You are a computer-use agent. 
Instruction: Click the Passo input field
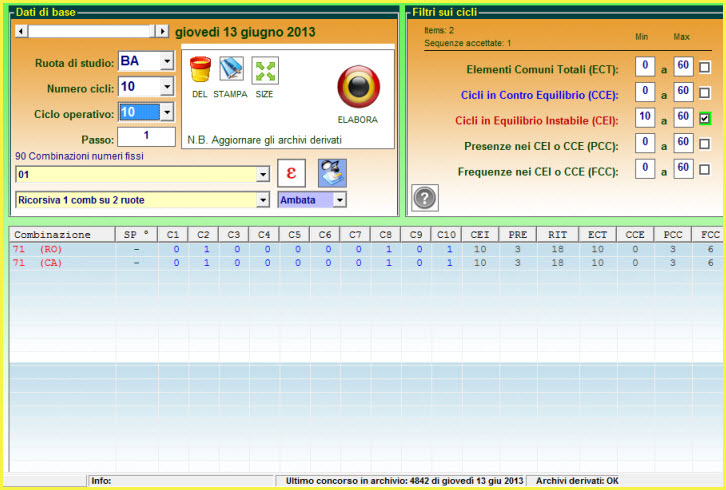[146, 137]
